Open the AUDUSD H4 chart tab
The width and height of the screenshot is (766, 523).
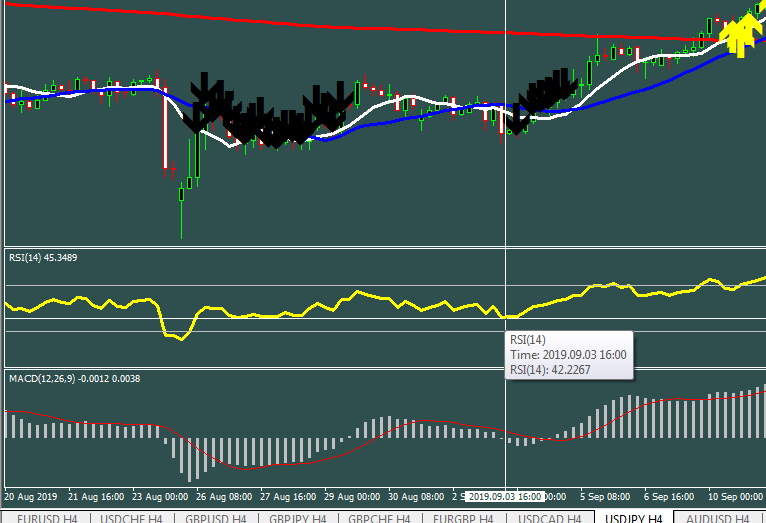click(x=718, y=517)
